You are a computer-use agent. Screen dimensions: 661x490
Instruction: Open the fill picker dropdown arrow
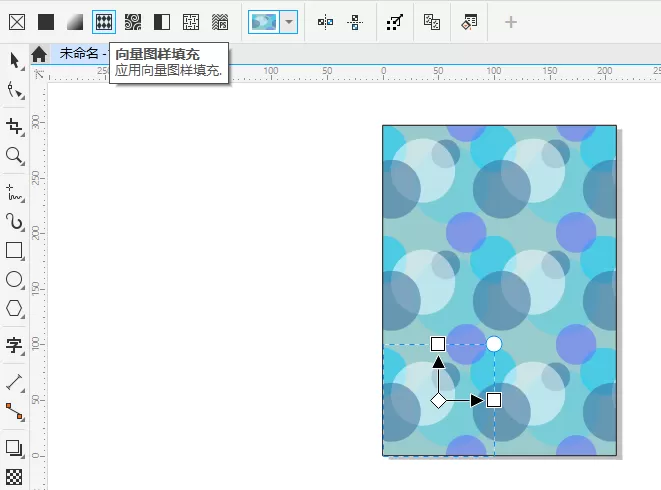point(289,22)
